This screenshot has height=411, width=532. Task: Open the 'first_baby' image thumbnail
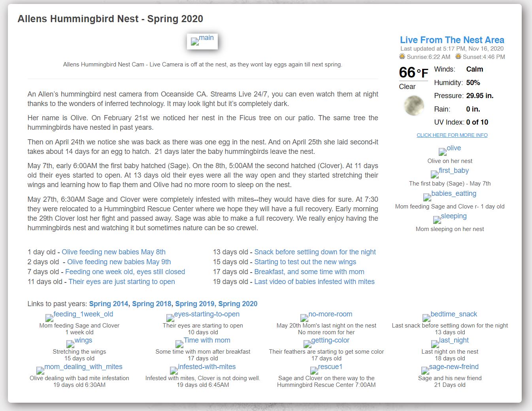(x=450, y=172)
